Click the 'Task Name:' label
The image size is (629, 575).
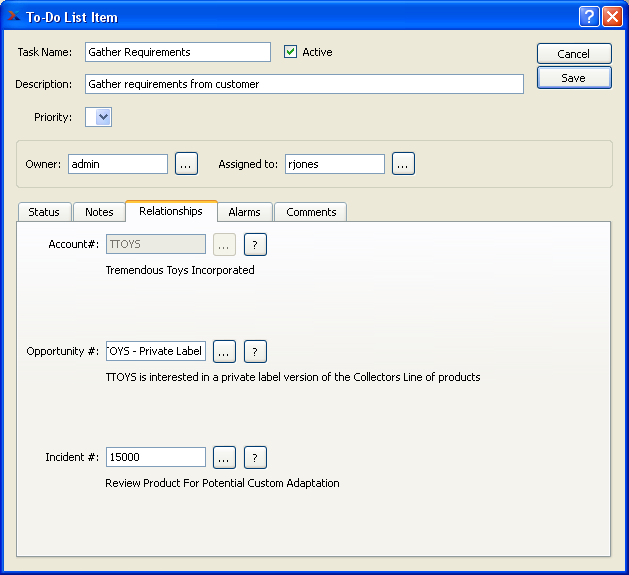coord(45,52)
